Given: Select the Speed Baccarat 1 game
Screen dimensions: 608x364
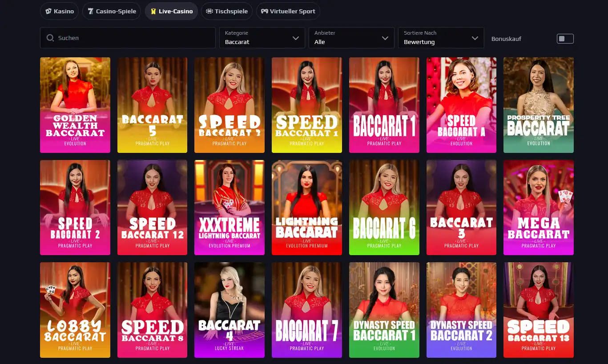Looking at the screenshot, I should [x=307, y=105].
